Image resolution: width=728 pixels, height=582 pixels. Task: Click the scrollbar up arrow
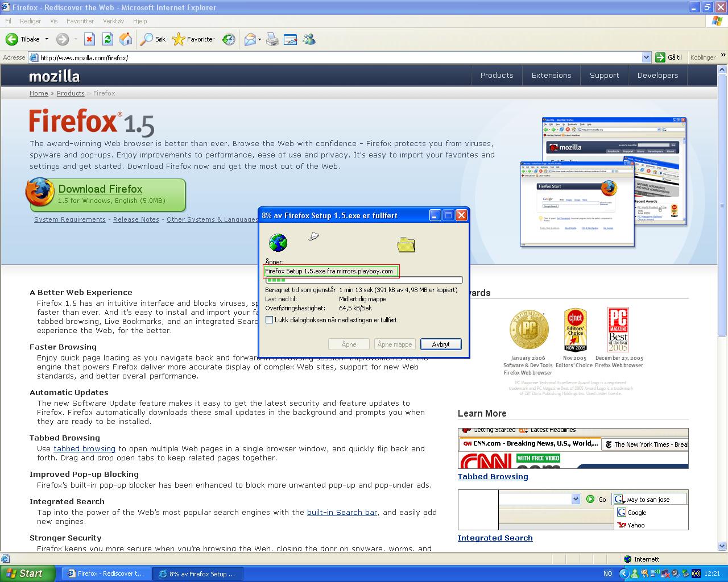[x=722, y=69]
